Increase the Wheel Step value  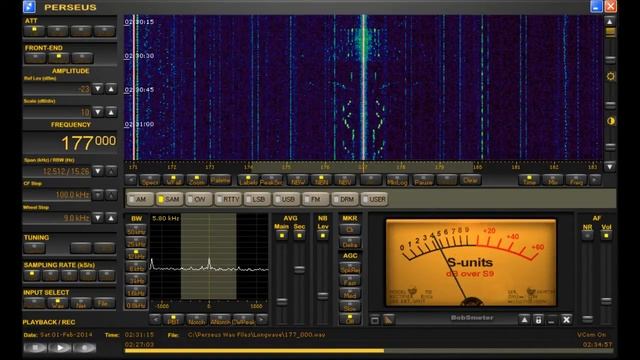pos(111,218)
